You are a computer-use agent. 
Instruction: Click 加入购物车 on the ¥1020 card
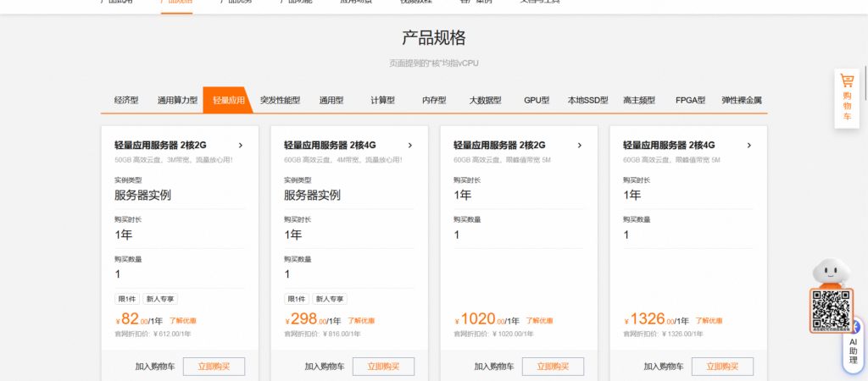pos(494,367)
